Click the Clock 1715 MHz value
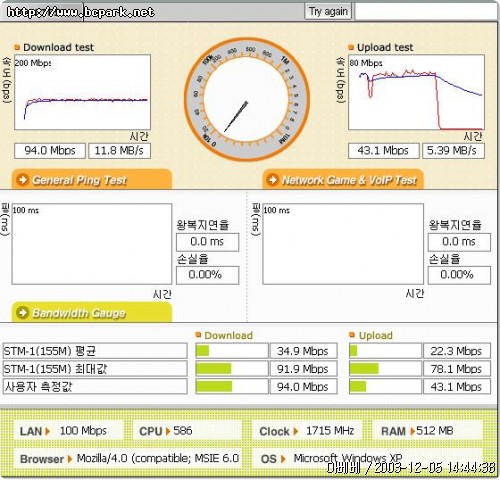 330,431
